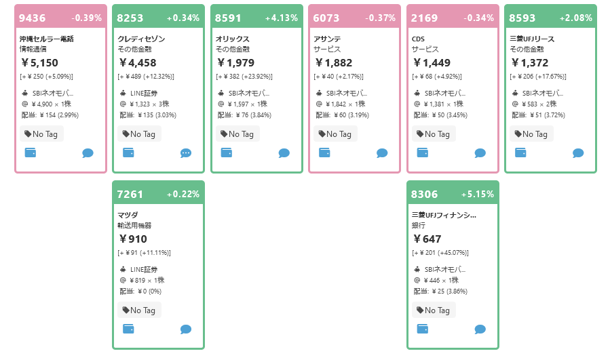610x364 pixels.
Task: Select No Tag on 三菱UFJリース card
Action: [531, 134]
